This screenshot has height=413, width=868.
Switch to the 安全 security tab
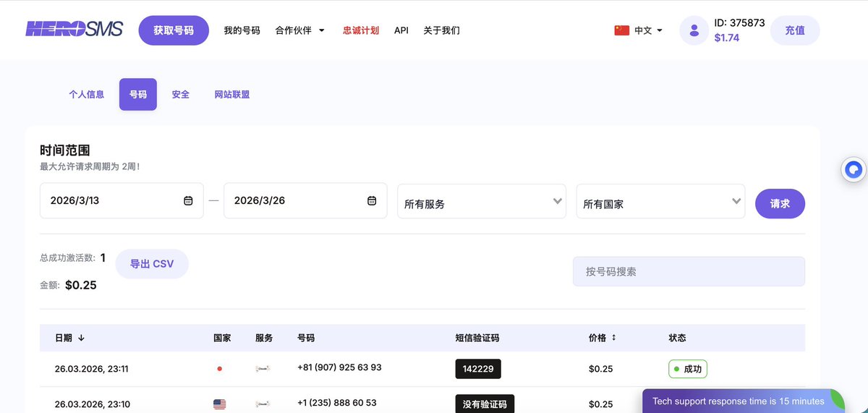180,94
